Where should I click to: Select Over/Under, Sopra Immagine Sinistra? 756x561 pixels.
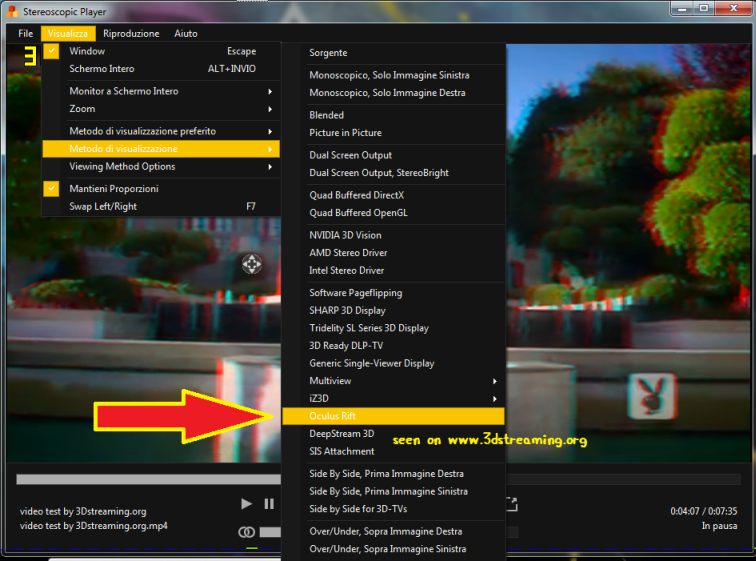pos(393,549)
